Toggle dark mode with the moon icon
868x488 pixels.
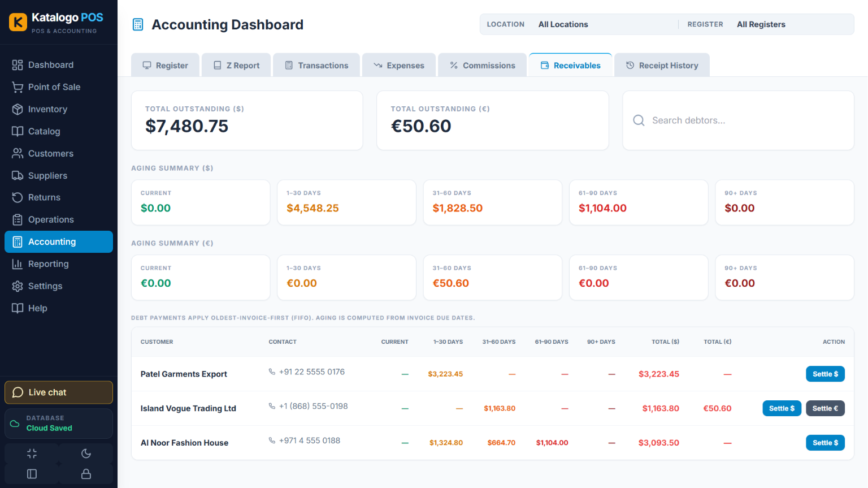(x=86, y=454)
